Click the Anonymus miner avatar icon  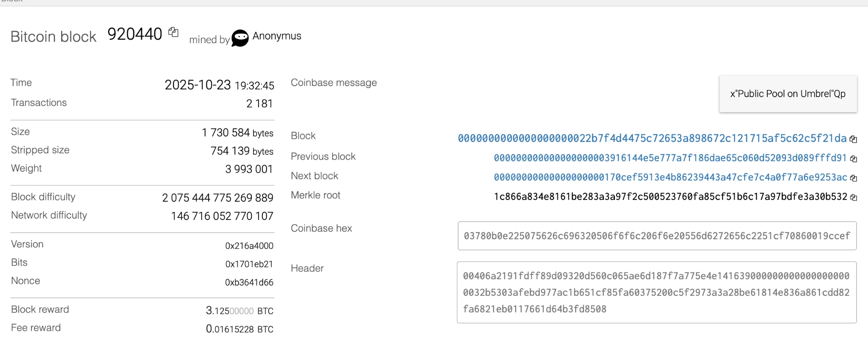(x=240, y=38)
